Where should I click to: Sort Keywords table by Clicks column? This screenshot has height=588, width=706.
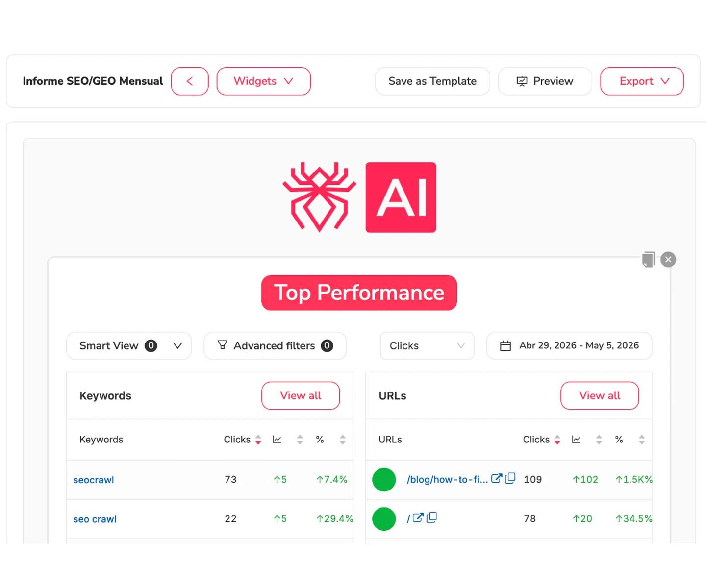258,440
